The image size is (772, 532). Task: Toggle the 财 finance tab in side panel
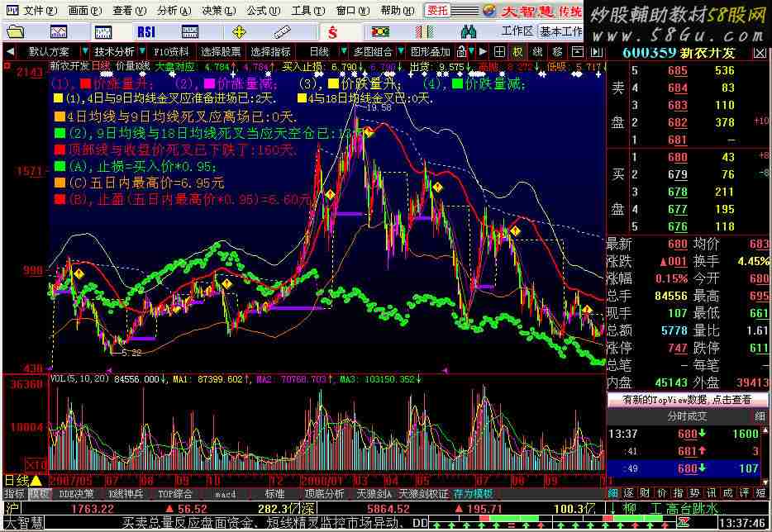[646, 492]
